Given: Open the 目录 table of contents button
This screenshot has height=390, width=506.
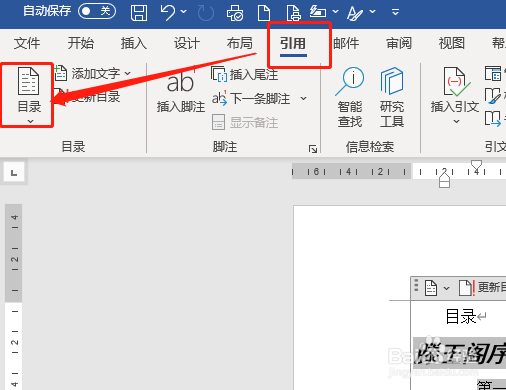Looking at the screenshot, I should click(x=29, y=94).
